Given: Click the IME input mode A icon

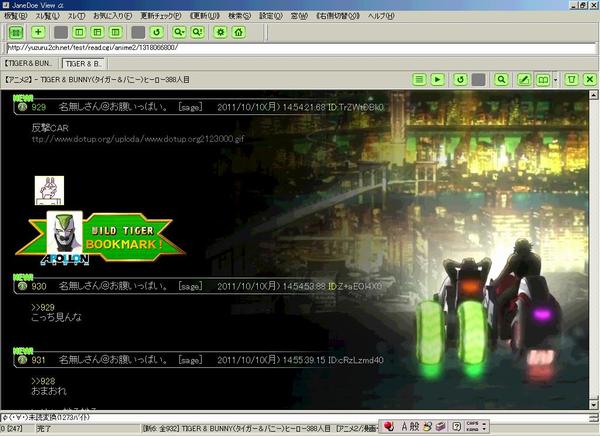Looking at the screenshot, I should point(404,426).
